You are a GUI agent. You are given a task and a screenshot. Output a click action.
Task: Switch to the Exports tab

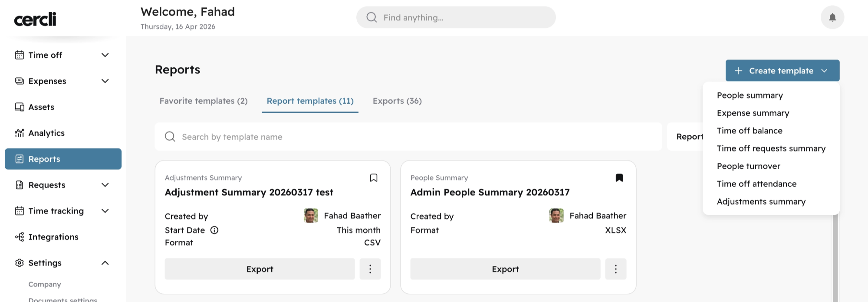pos(397,101)
